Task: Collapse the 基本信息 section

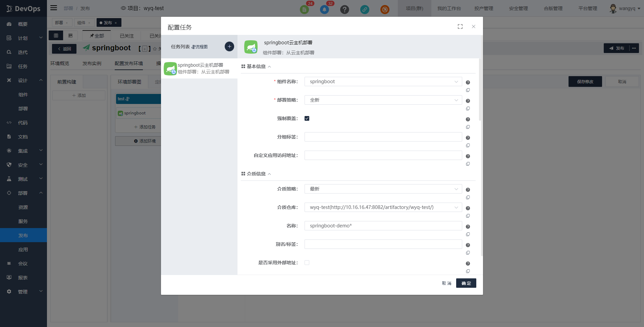Action: [x=269, y=66]
